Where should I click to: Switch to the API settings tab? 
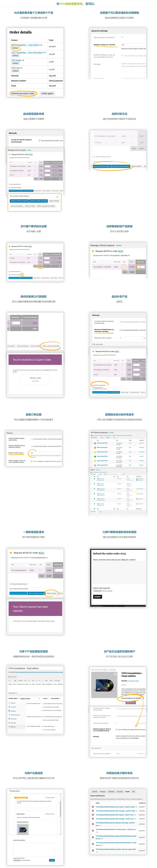tap(133, 792)
